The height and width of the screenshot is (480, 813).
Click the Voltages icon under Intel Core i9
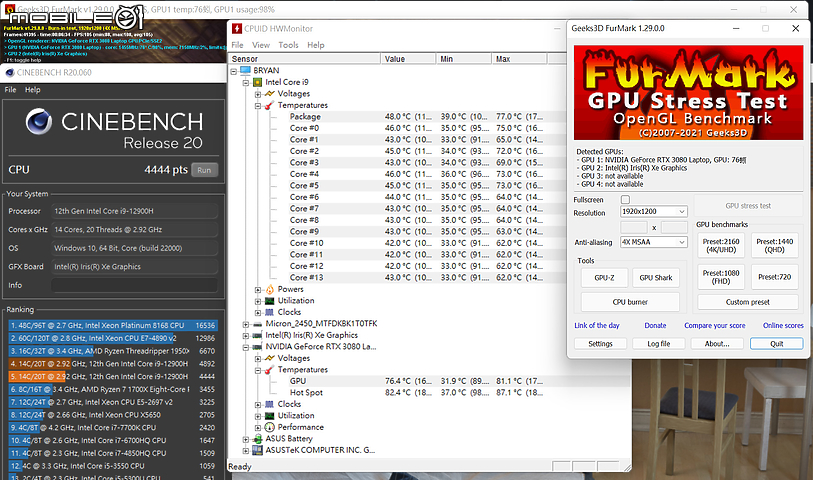(270, 94)
